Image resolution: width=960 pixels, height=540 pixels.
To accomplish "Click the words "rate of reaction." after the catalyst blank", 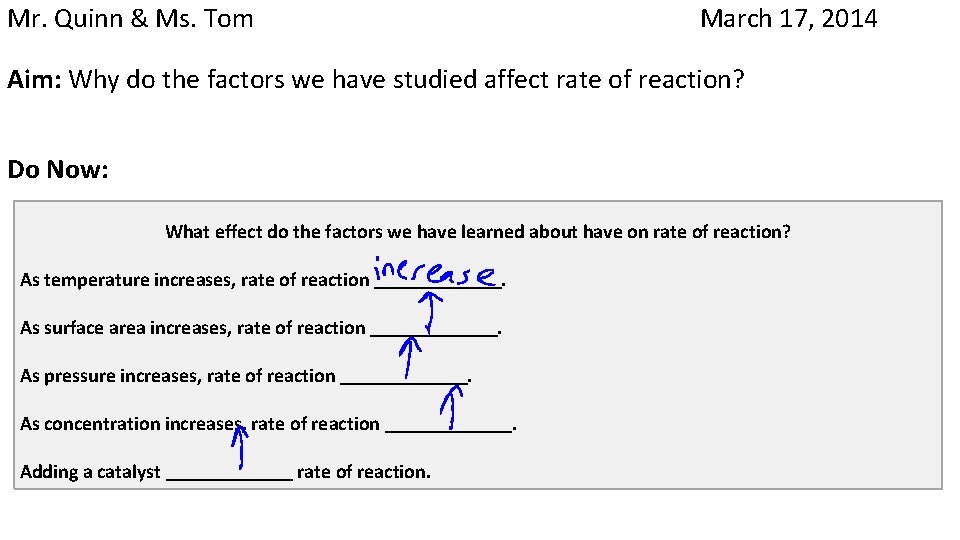I will click(x=364, y=472).
